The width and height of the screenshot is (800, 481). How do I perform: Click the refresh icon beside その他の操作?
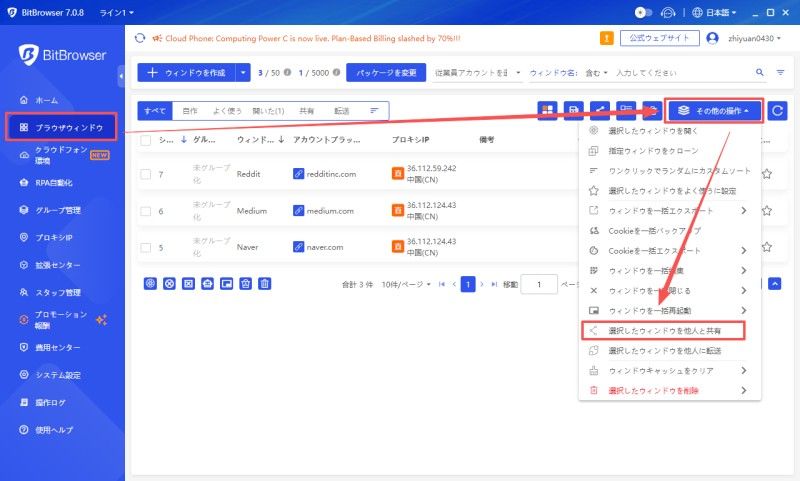778,110
